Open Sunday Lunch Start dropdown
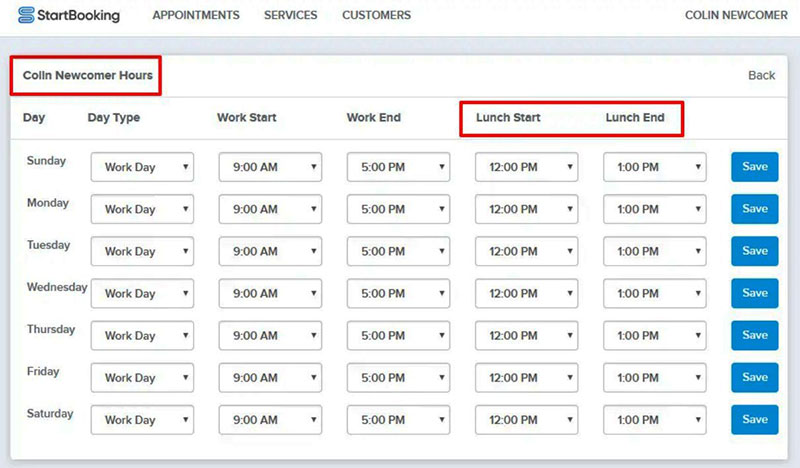The height and width of the screenshot is (468, 800). tap(527, 167)
